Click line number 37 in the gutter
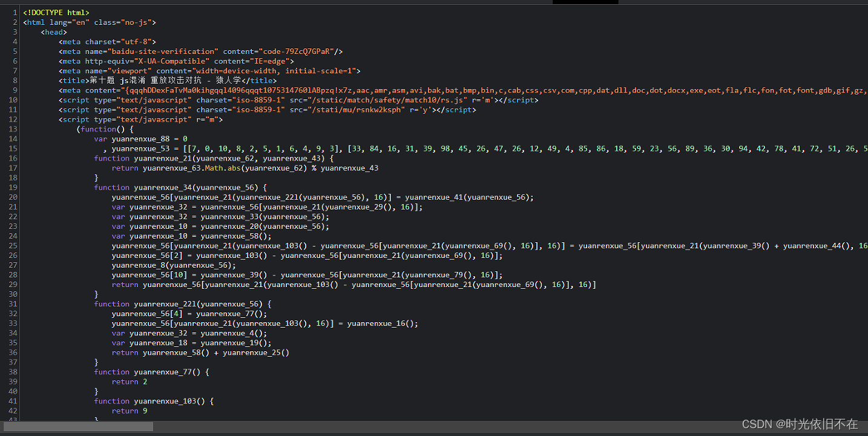Viewport: 868px width, 436px height. coord(13,362)
